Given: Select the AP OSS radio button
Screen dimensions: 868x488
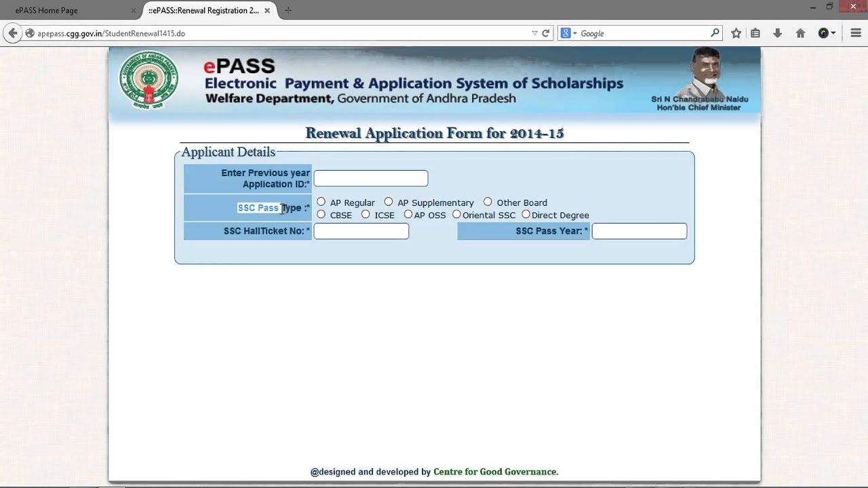Looking at the screenshot, I should tap(408, 214).
